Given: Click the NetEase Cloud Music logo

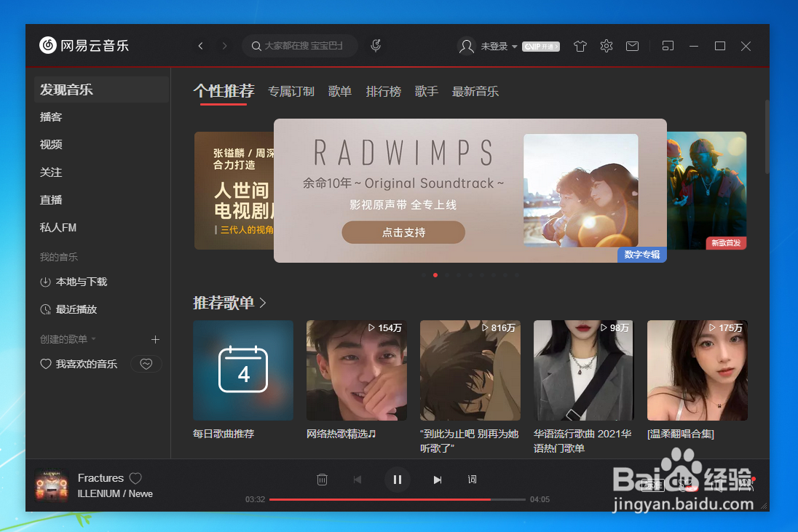Looking at the screenshot, I should [x=84, y=45].
